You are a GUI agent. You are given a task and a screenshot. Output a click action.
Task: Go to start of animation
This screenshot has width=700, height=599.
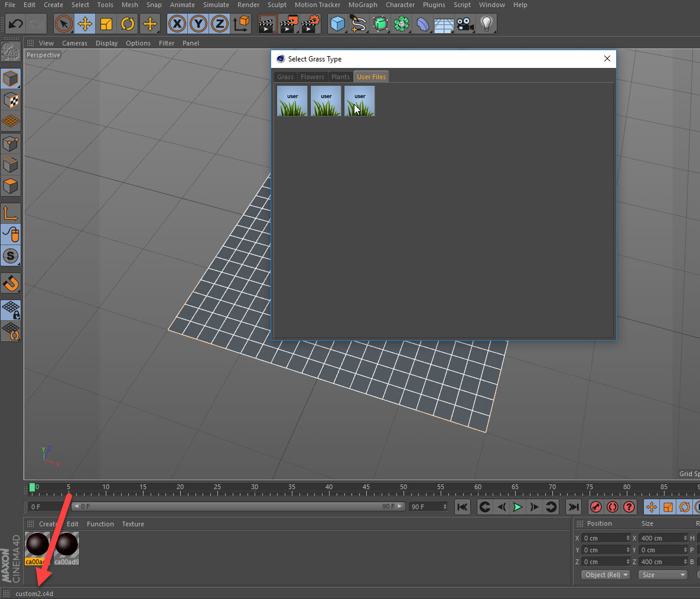point(462,507)
